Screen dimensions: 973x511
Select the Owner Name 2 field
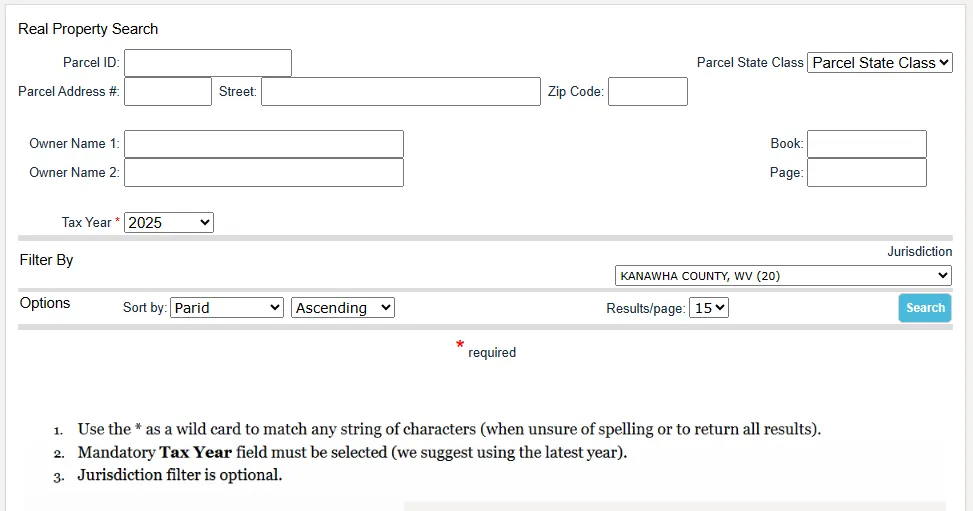click(263, 173)
